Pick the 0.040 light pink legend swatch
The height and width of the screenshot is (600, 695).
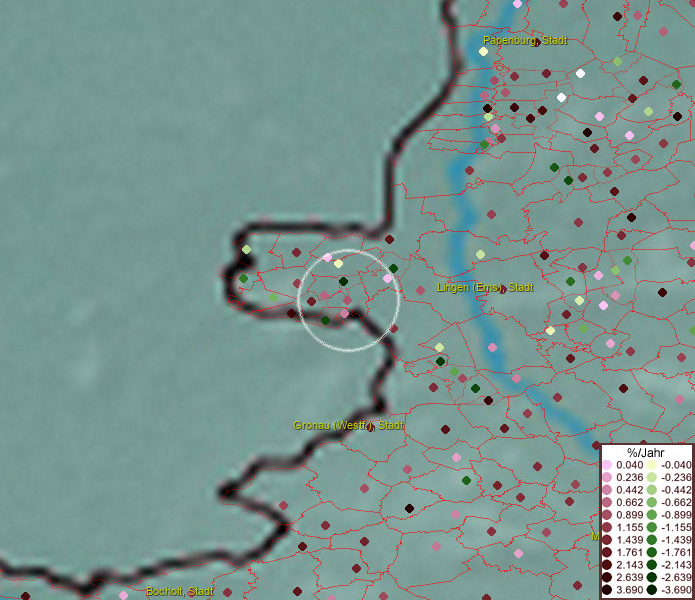point(607,465)
